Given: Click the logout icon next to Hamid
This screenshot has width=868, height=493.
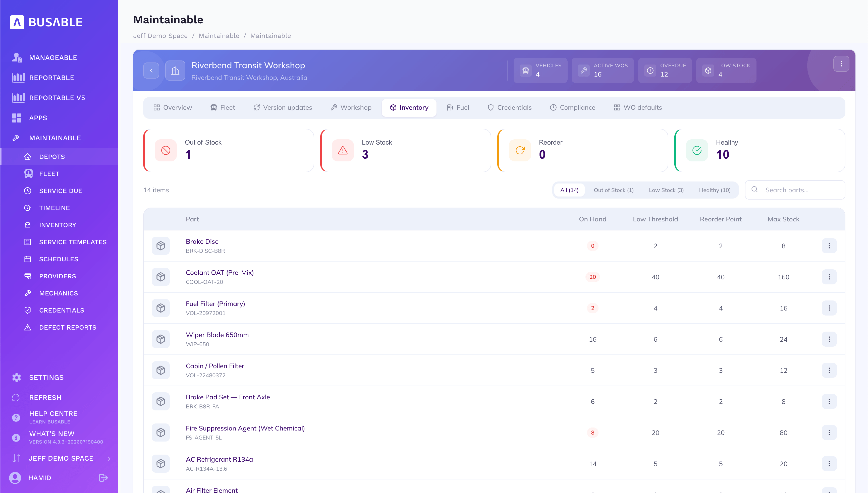Looking at the screenshot, I should point(103,477).
